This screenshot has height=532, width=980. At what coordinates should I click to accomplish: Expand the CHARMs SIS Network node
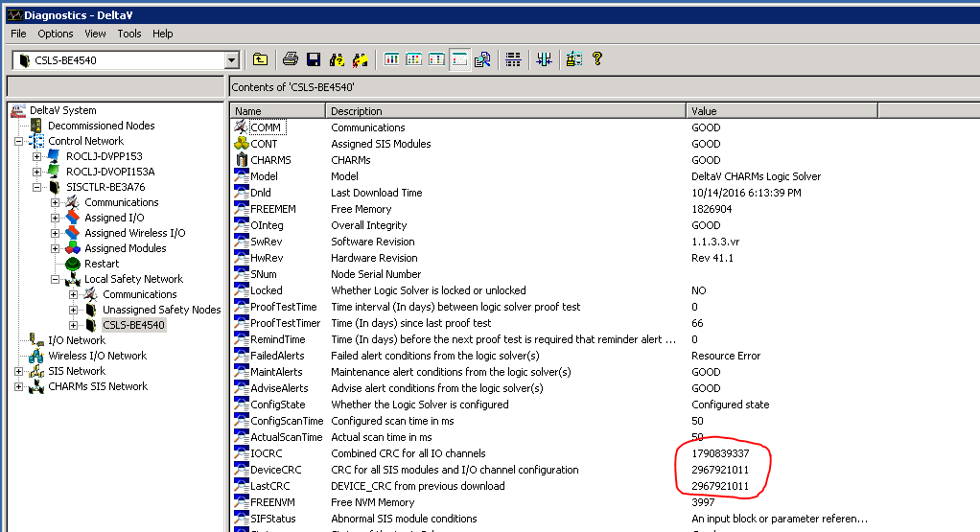(19, 386)
